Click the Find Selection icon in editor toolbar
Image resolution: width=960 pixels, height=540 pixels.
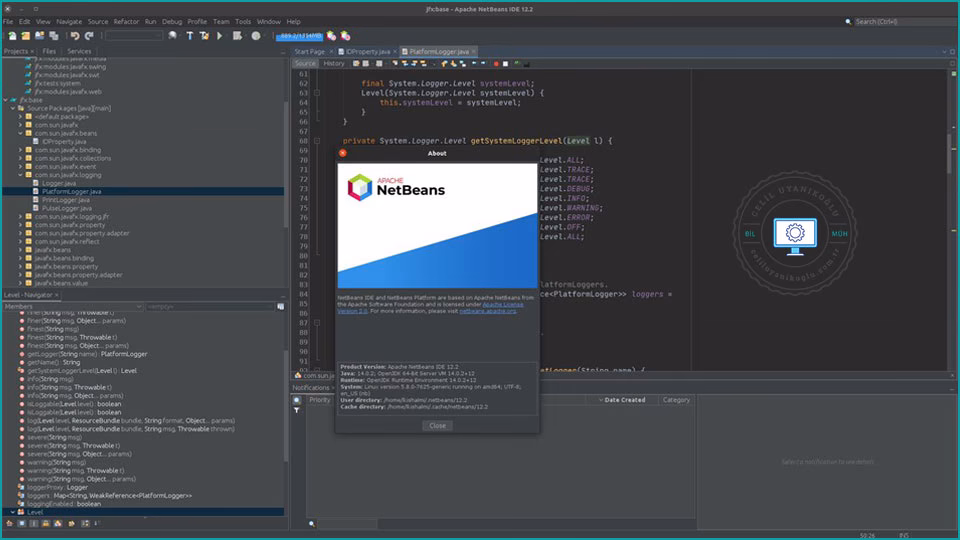point(395,64)
